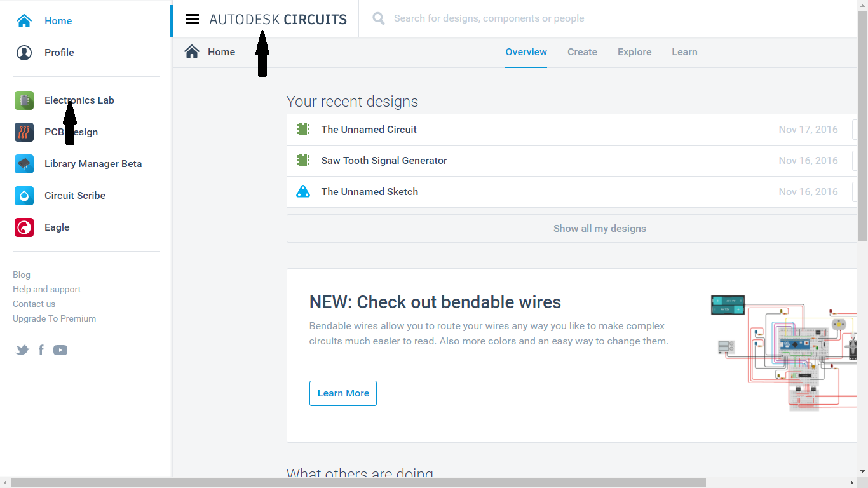Switch to the Explore tab
Image resolution: width=868 pixels, height=488 pixels.
tap(635, 52)
